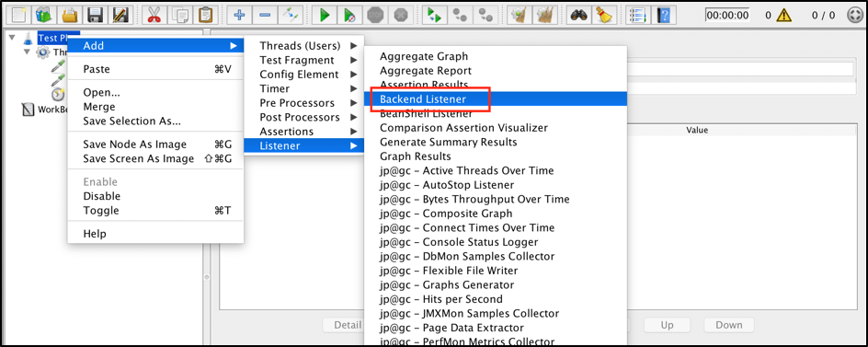Click the Toggle toolbar icon

coord(291,15)
